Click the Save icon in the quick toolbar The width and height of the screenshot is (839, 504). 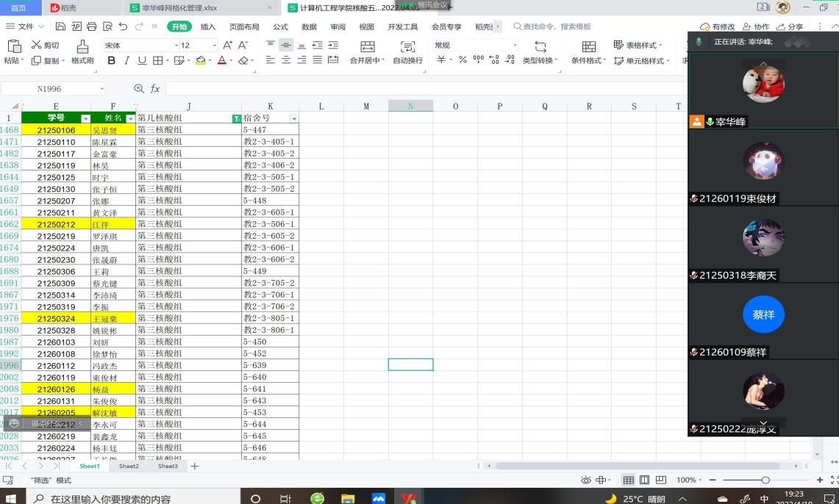pos(60,26)
